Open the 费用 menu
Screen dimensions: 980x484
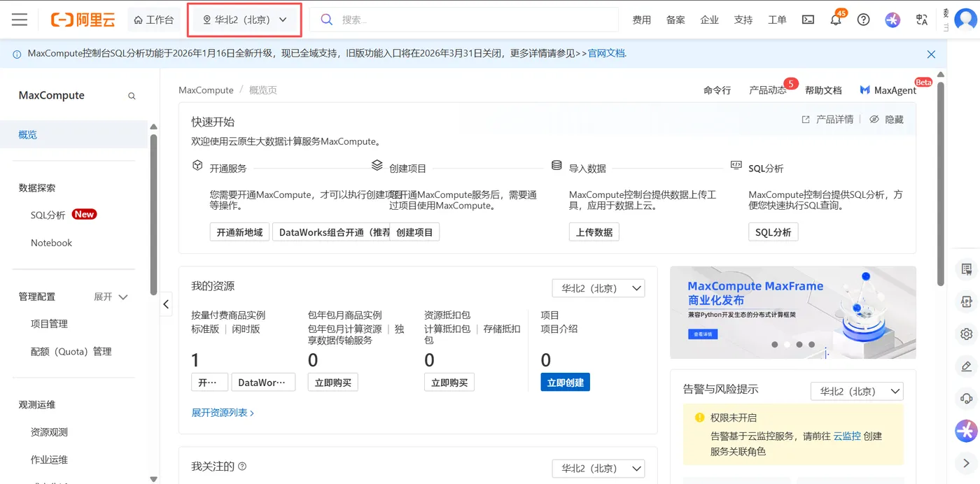[x=642, y=20]
